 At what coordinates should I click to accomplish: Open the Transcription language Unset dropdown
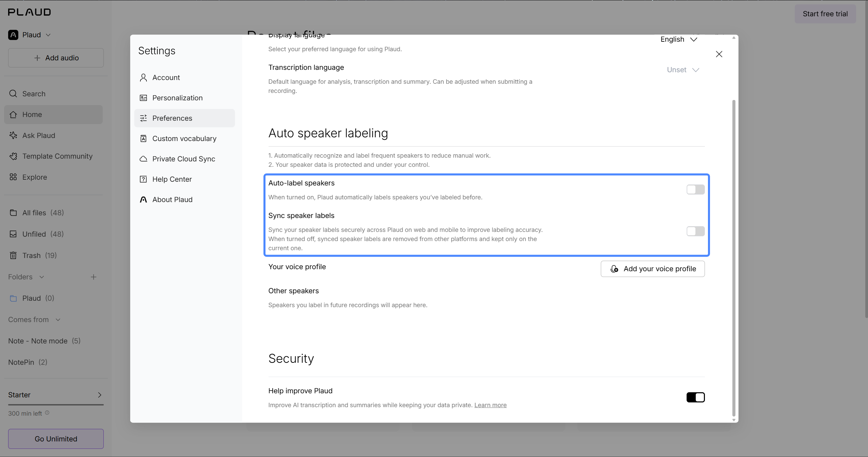683,70
